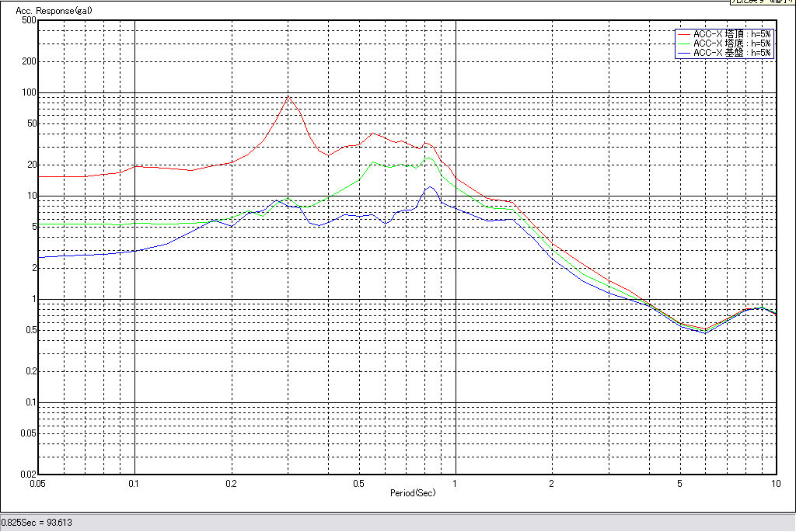
Task: Click the 2 tick label on the period axis
Action: [552, 483]
